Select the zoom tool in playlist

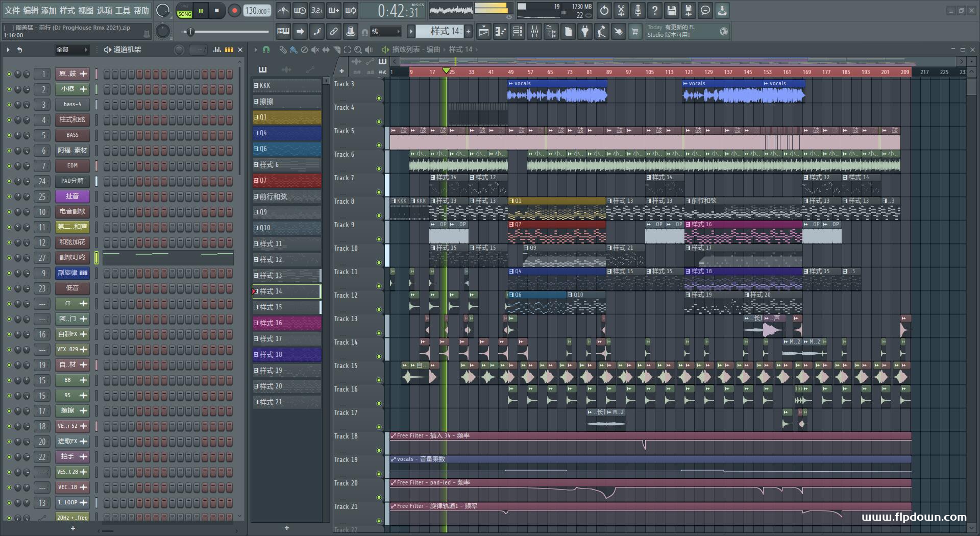(x=358, y=50)
